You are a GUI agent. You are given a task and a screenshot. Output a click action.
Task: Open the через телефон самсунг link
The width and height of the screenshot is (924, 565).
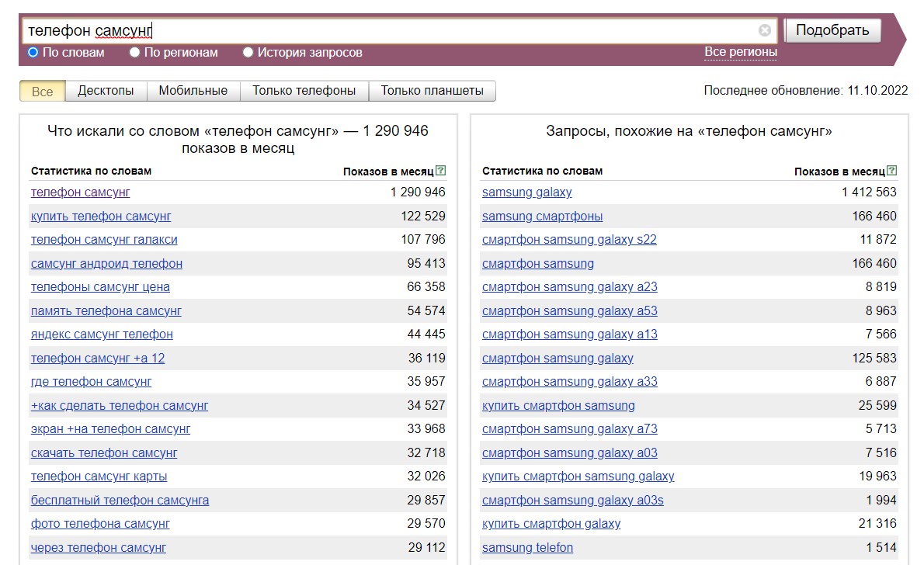point(99,547)
